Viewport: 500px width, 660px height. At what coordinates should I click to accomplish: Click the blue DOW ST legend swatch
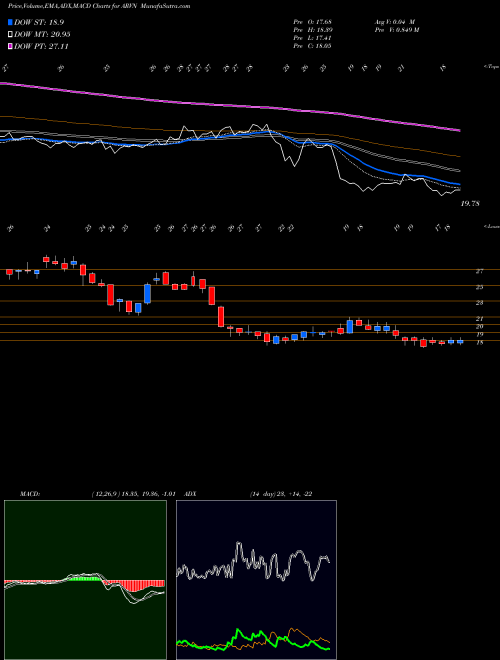[10, 22]
